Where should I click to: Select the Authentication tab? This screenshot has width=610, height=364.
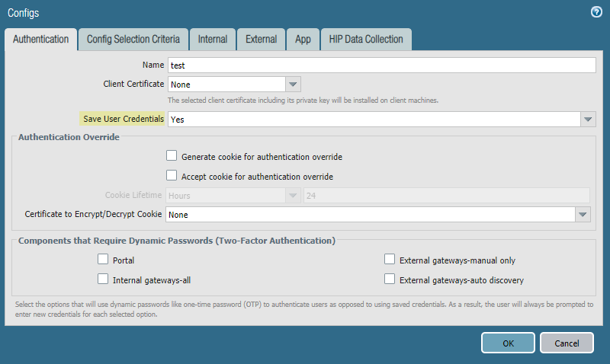click(x=41, y=39)
